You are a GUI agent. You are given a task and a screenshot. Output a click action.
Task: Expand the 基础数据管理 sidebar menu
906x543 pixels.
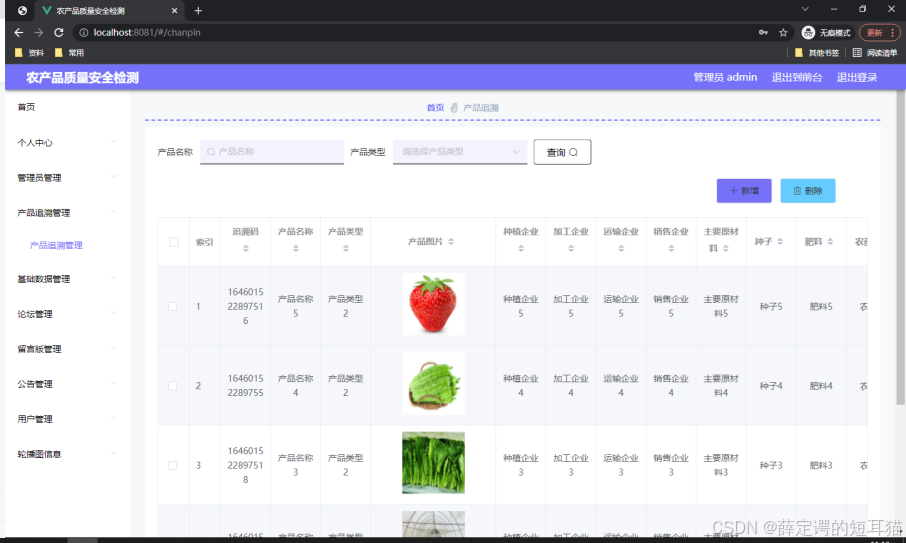coord(67,278)
